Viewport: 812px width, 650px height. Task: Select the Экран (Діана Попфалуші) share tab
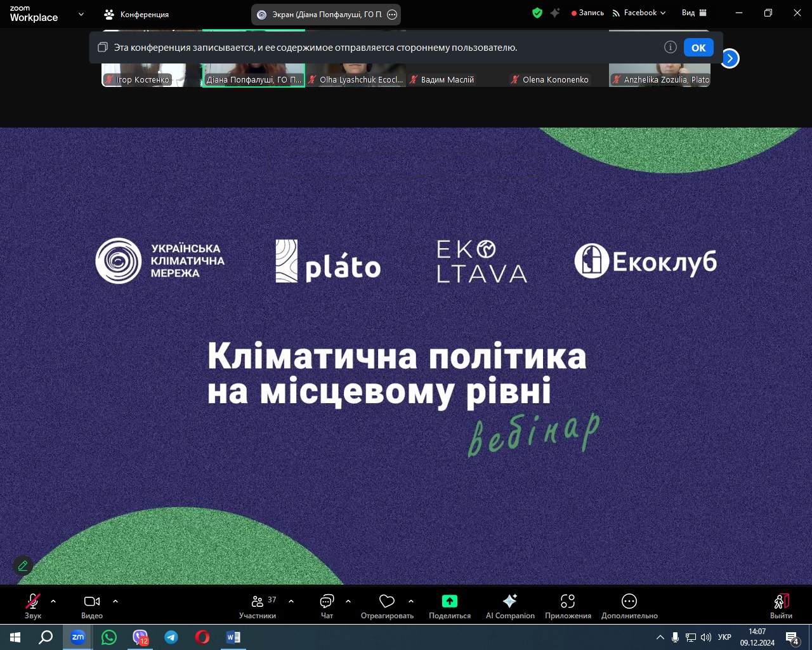coord(326,15)
